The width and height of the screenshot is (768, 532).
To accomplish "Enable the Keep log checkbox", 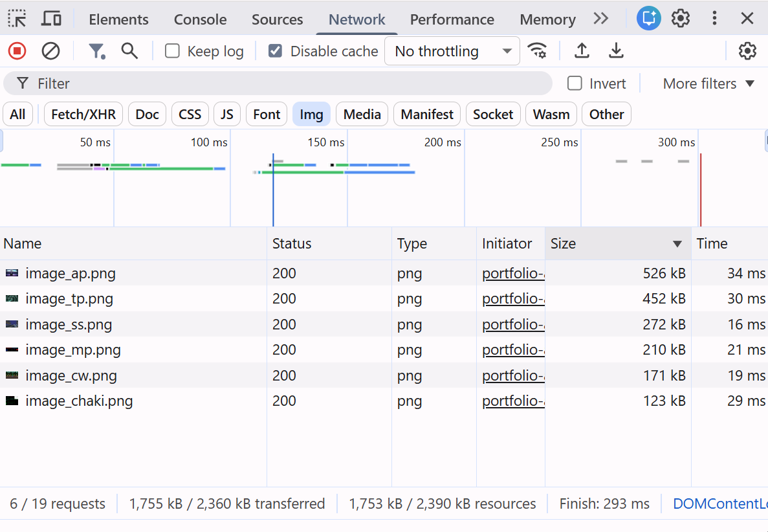I will click(x=172, y=51).
